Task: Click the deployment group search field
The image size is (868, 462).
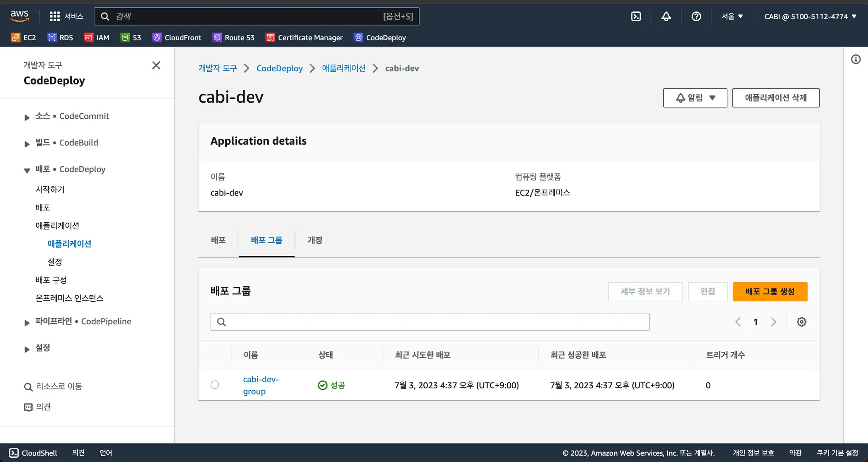Action: pos(430,322)
